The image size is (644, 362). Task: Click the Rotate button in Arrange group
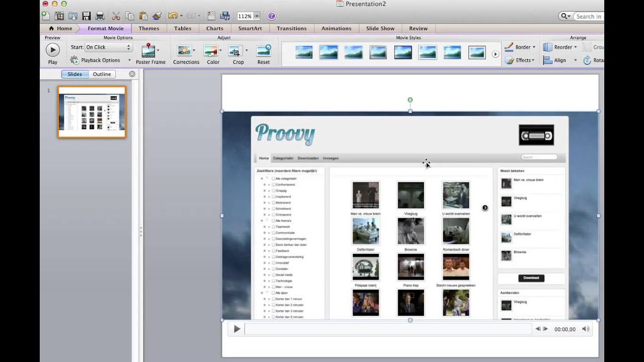(x=593, y=60)
